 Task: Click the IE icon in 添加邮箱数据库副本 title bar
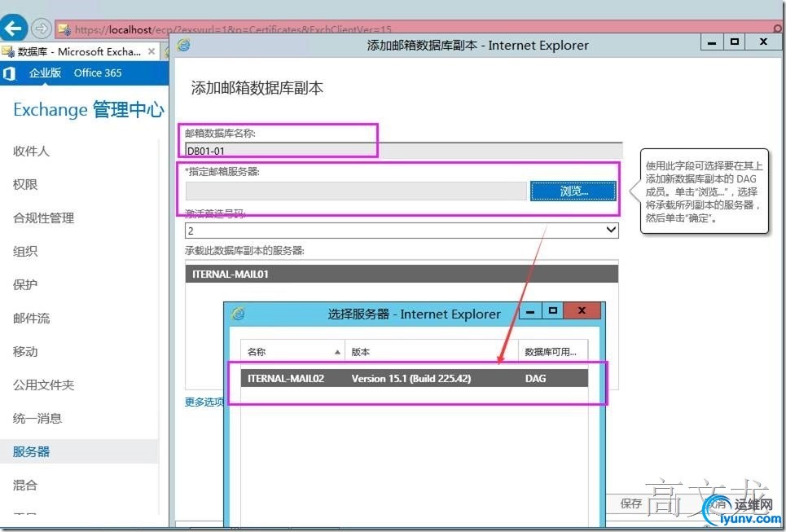183,45
